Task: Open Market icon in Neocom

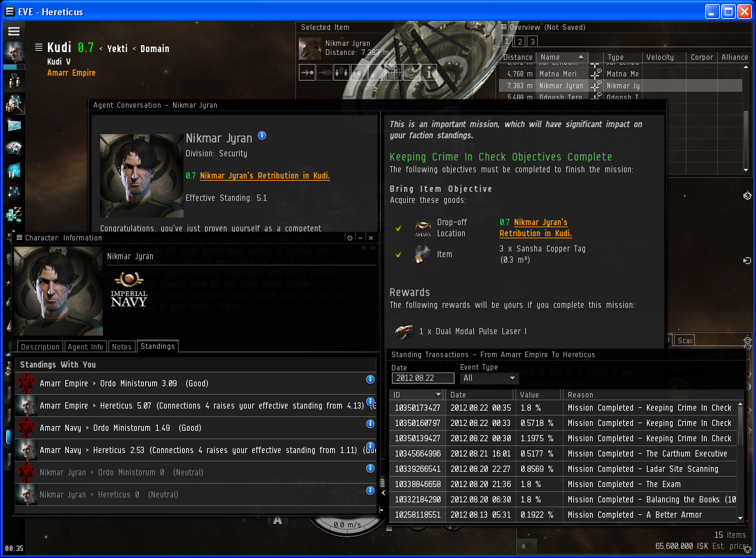Action: (14, 170)
